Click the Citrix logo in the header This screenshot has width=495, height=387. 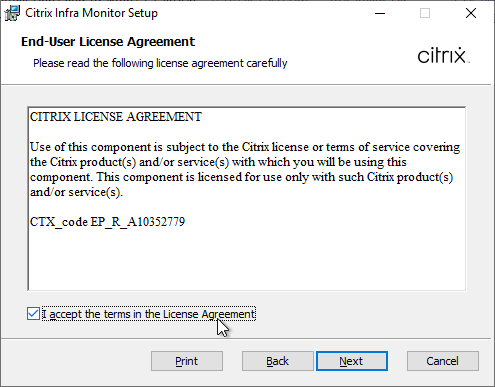[x=443, y=55]
